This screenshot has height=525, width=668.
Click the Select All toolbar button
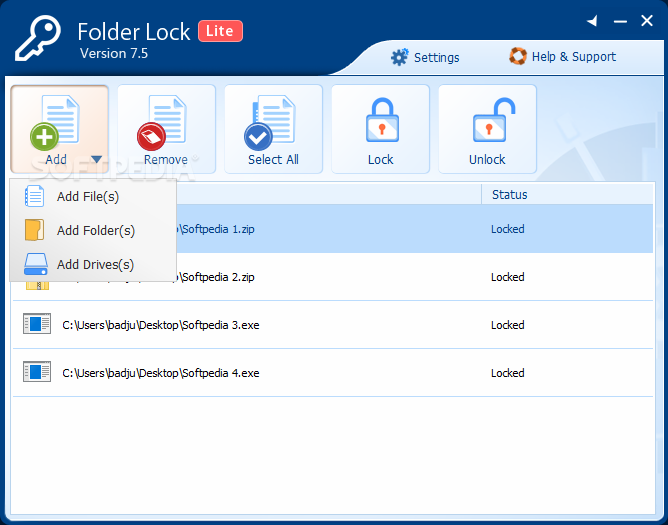(x=274, y=129)
